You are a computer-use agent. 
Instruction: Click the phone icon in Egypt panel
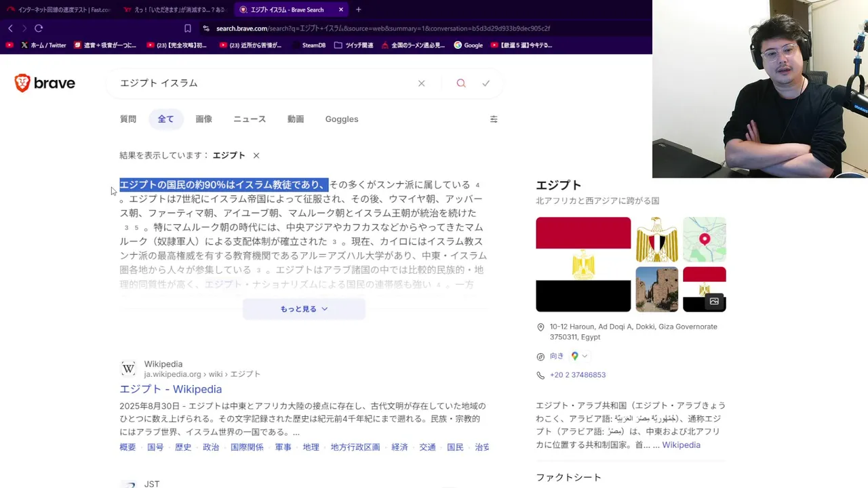(540, 375)
